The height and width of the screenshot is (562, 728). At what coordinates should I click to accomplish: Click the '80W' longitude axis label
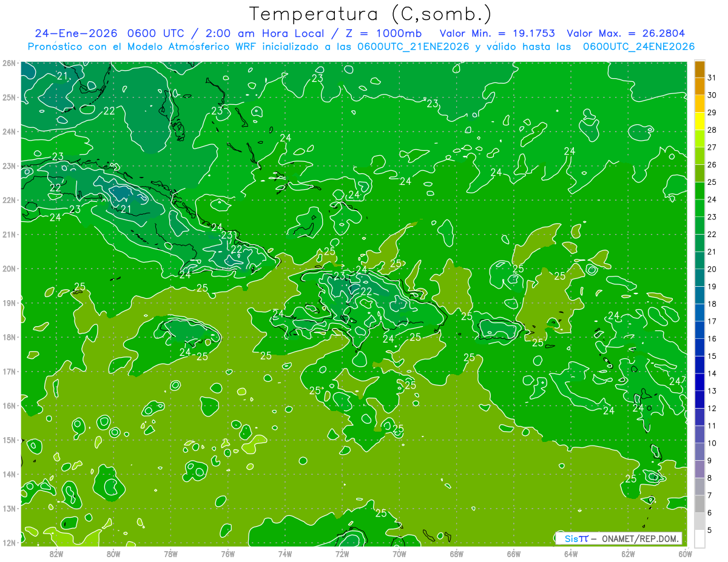[x=113, y=554]
